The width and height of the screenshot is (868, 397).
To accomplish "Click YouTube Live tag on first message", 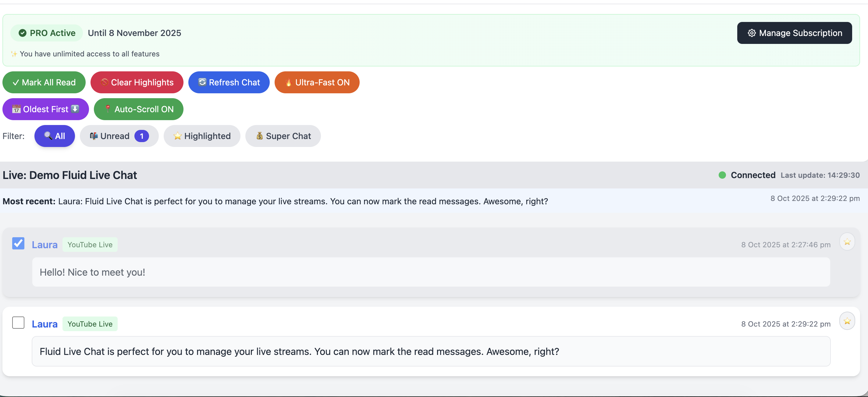I will (x=90, y=245).
